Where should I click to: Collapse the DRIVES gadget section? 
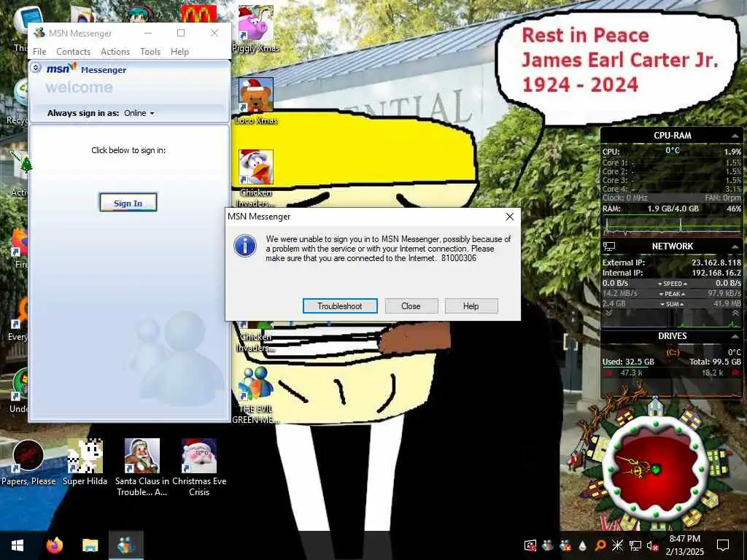pyautogui.click(x=735, y=336)
